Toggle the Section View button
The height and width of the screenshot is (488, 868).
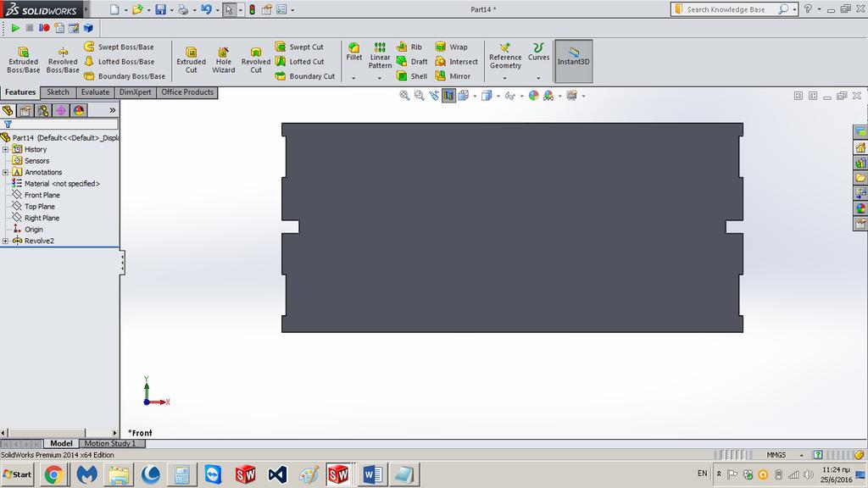click(x=448, y=96)
